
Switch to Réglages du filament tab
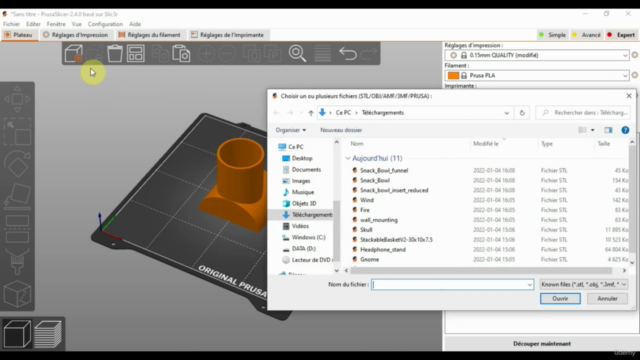coord(149,35)
